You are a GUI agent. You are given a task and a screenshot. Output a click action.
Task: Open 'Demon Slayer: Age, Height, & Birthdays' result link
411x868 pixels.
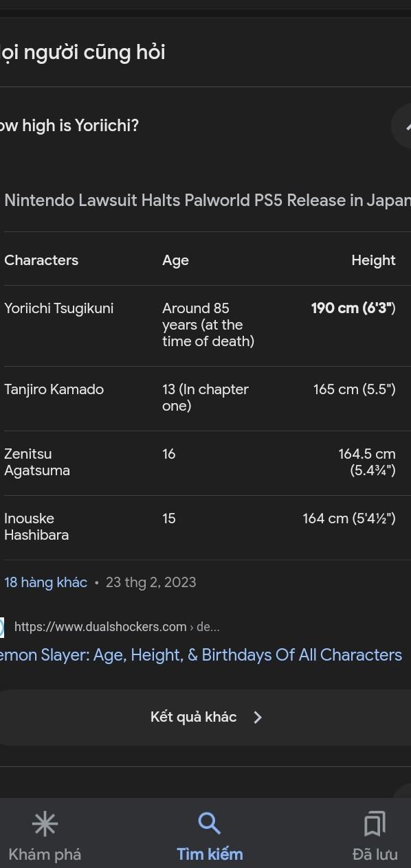tap(201, 655)
